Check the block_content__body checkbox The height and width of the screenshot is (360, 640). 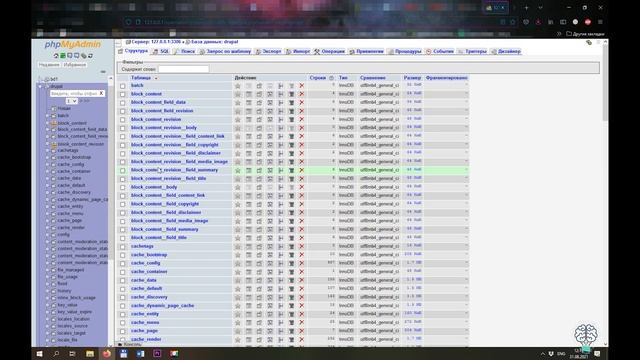pos(122,187)
